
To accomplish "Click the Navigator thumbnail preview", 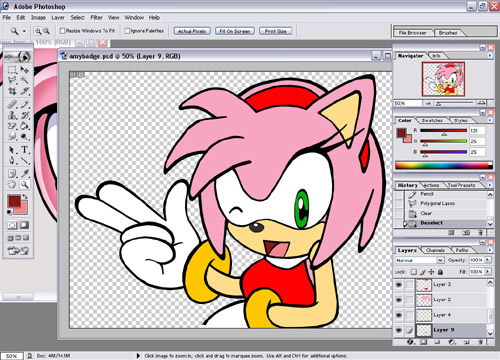I will 443,79.
